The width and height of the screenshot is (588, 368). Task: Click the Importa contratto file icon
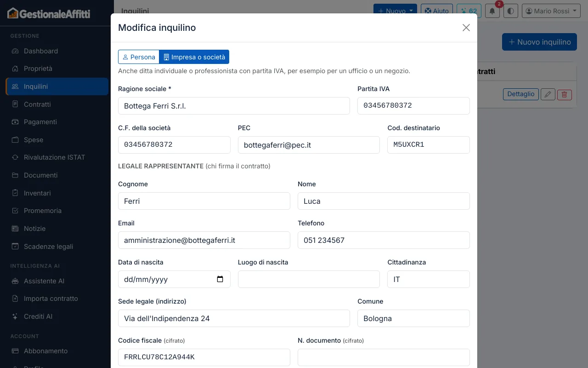[x=15, y=299]
